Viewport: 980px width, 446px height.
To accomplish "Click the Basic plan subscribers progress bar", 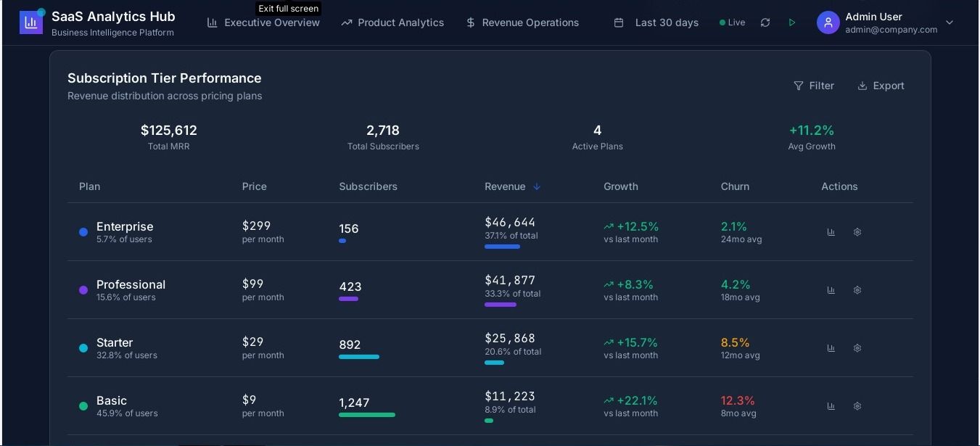I will point(367,415).
